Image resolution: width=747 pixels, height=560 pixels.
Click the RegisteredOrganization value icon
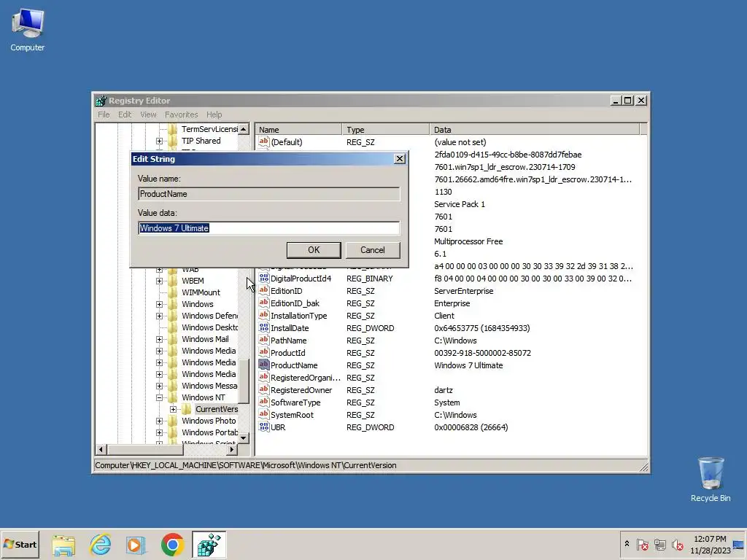(263, 377)
